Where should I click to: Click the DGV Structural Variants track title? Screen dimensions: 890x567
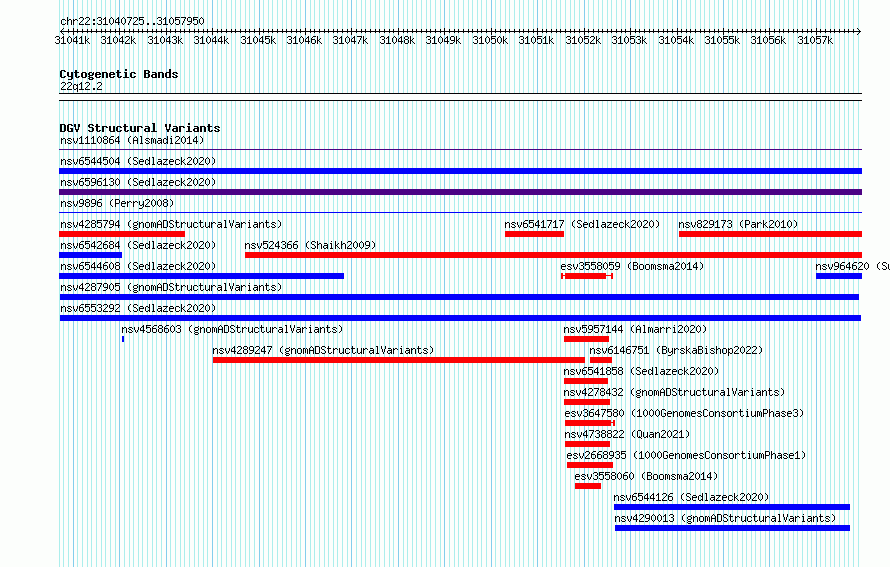pyautogui.click(x=140, y=128)
